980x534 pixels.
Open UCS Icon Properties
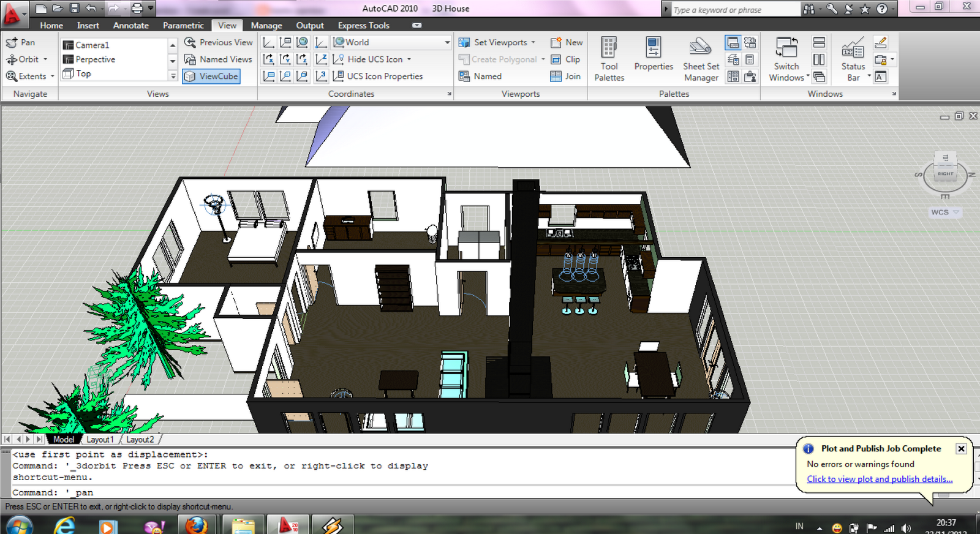pos(378,77)
